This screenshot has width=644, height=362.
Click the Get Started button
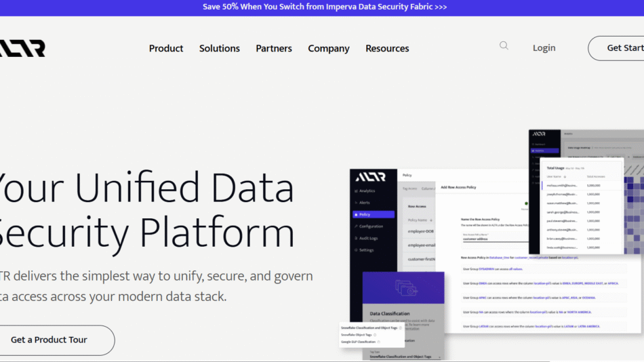(x=620, y=48)
